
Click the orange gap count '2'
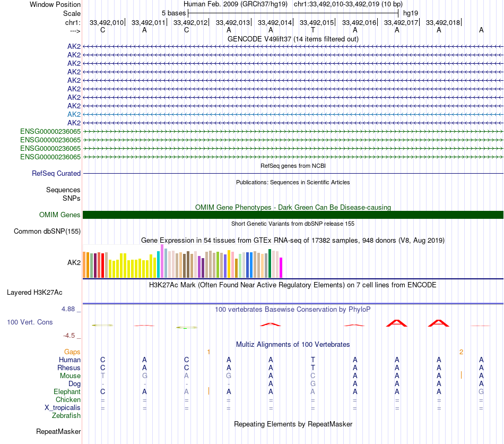pyautogui.click(x=461, y=352)
